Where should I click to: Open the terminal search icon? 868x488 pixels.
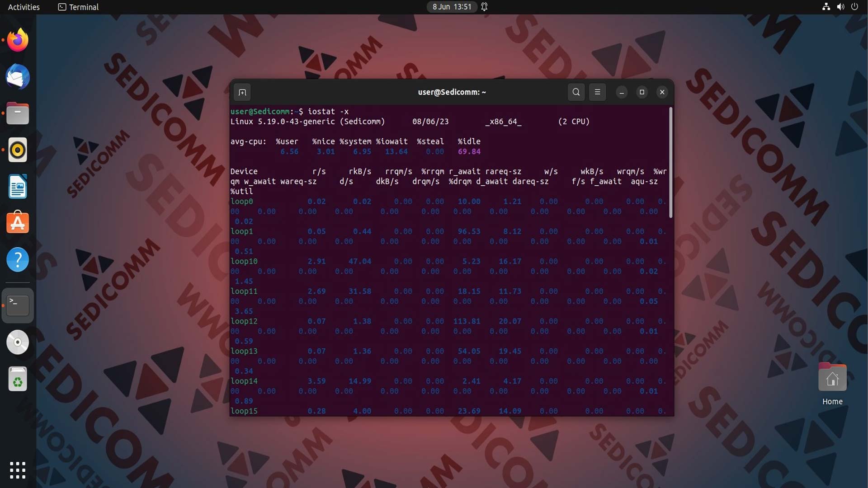point(576,92)
